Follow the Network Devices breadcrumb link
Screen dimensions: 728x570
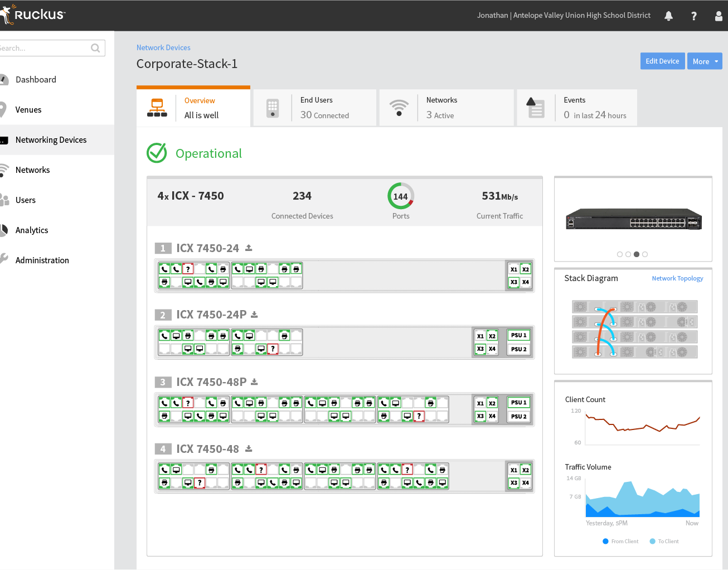(x=163, y=48)
